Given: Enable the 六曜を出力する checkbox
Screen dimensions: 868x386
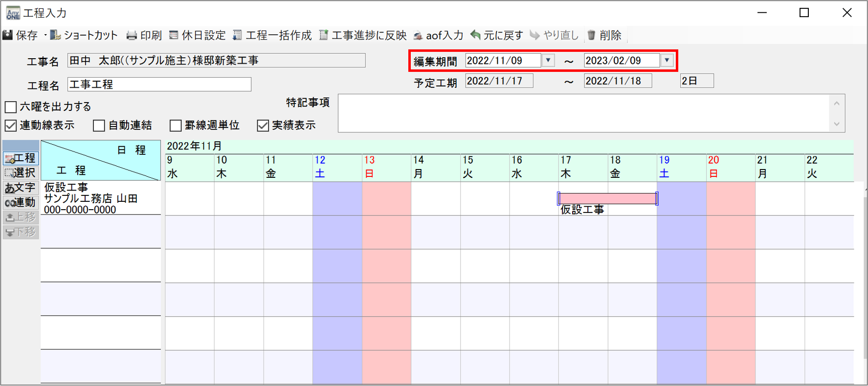Looking at the screenshot, I should tap(11, 107).
